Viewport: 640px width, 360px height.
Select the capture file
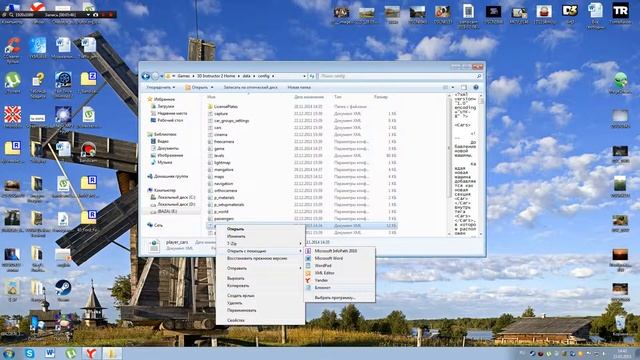(221, 113)
